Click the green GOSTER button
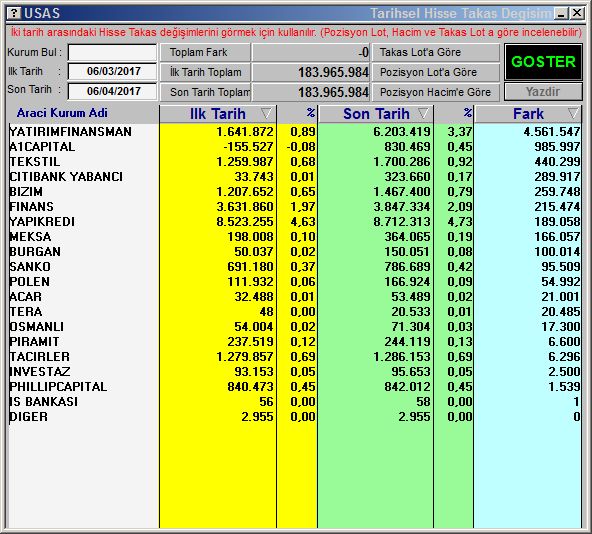The image size is (592, 534). 543,62
